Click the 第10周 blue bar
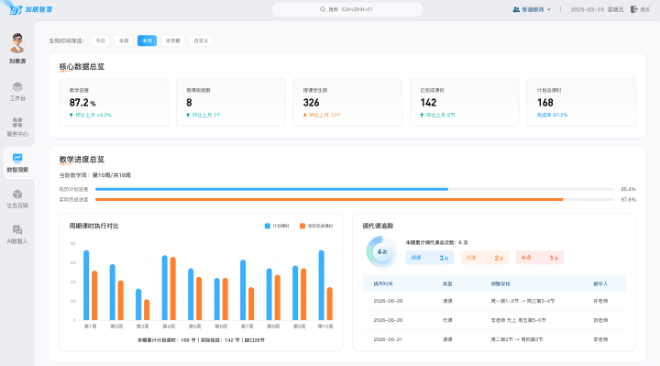This screenshot has width=660, height=366. click(x=321, y=285)
